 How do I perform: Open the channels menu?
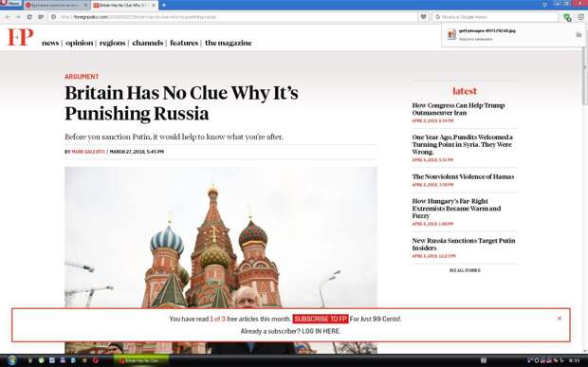(x=147, y=43)
